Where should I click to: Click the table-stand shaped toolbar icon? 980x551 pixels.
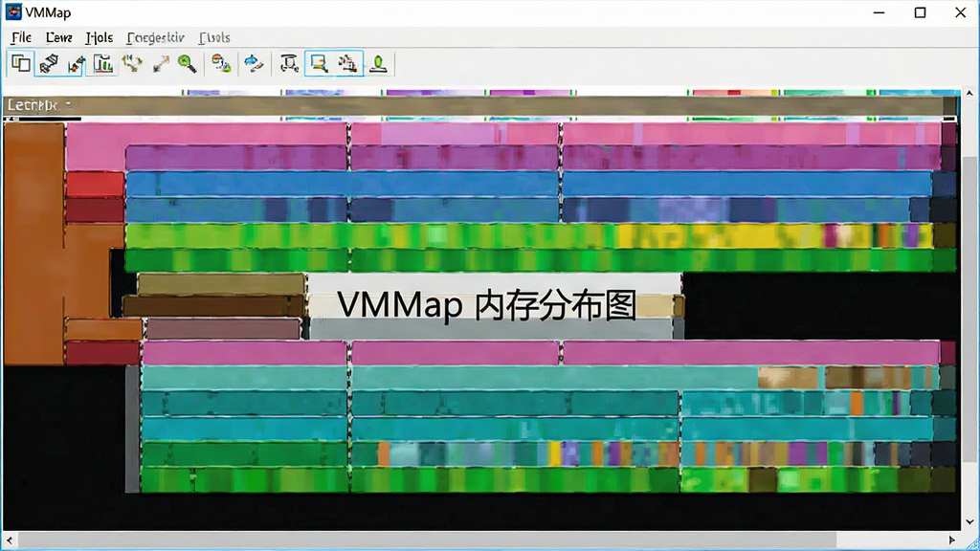pyautogui.click(x=289, y=63)
